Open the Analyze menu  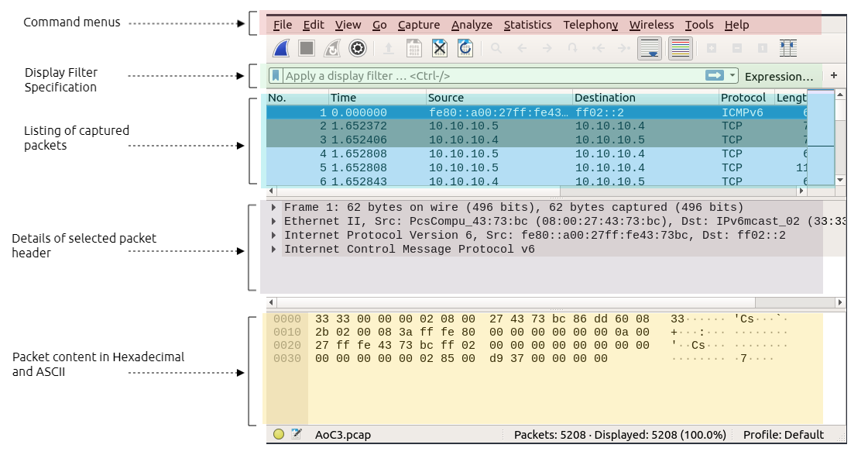click(x=472, y=25)
